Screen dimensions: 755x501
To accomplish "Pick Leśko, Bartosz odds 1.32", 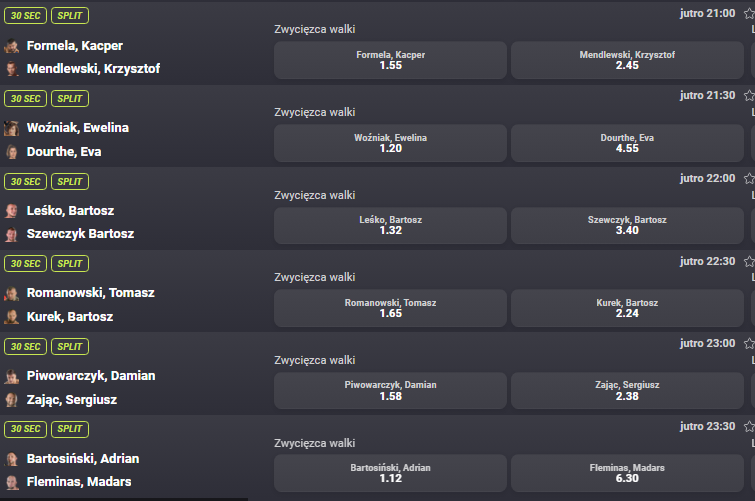I will click(390, 225).
